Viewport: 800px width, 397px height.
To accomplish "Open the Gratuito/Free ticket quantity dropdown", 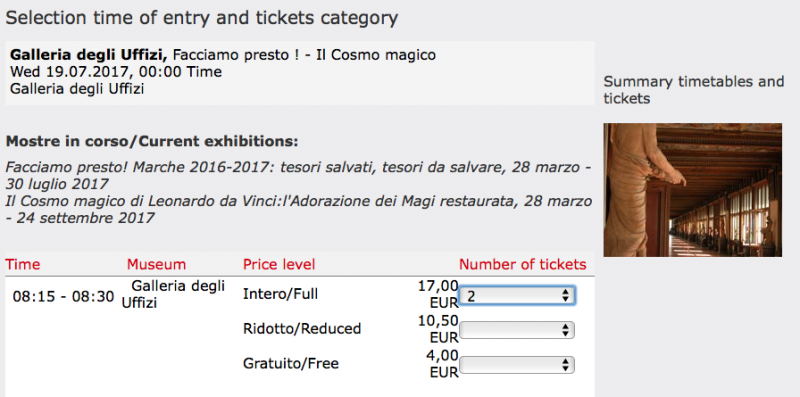I will coord(517,365).
